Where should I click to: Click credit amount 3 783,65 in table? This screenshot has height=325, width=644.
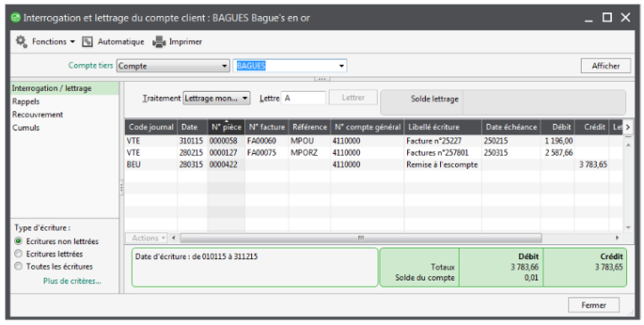tap(593, 165)
